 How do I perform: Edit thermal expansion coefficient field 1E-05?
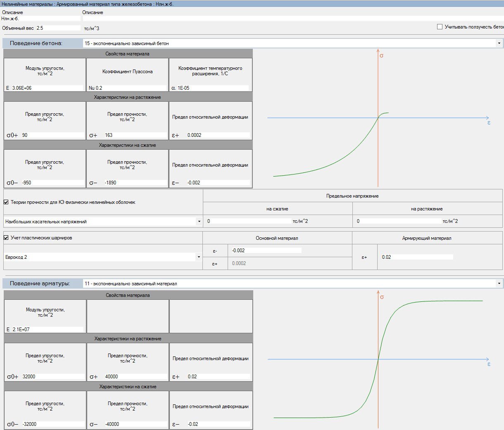(x=213, y=88)
